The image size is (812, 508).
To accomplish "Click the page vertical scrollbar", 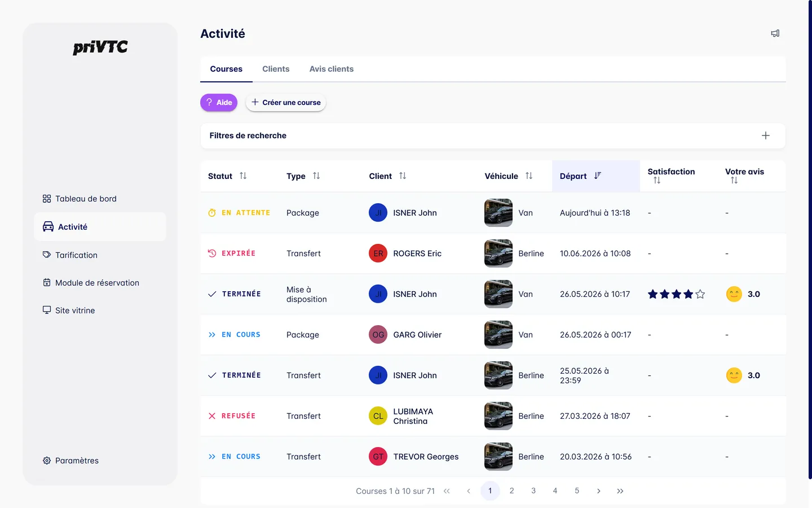I will point(810,240).
